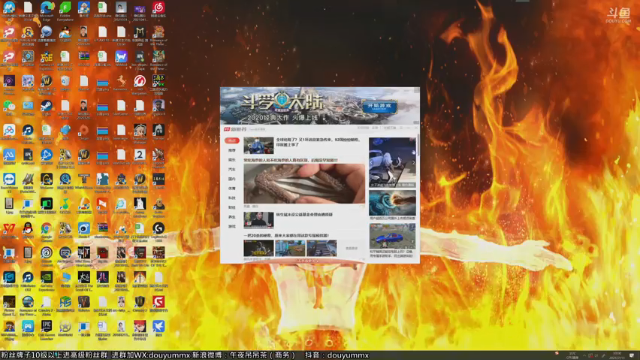Screen dimensions: 640x360
Task: Open the blue Xunlei bird icon
Action: tap(158, 326)
